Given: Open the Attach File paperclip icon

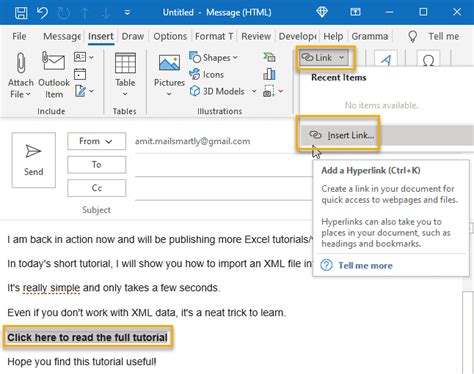Looking at the screenshot, I should (x=21, y=63).
